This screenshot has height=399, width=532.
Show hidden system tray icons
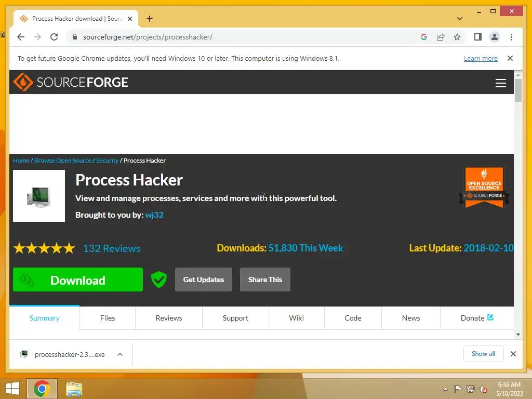[x=445, y=389]
